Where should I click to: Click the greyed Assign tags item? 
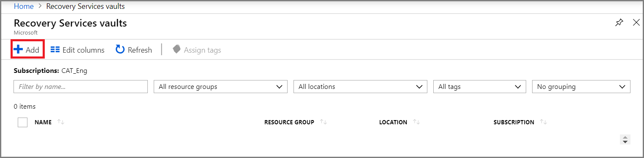(x=197, y=50)
